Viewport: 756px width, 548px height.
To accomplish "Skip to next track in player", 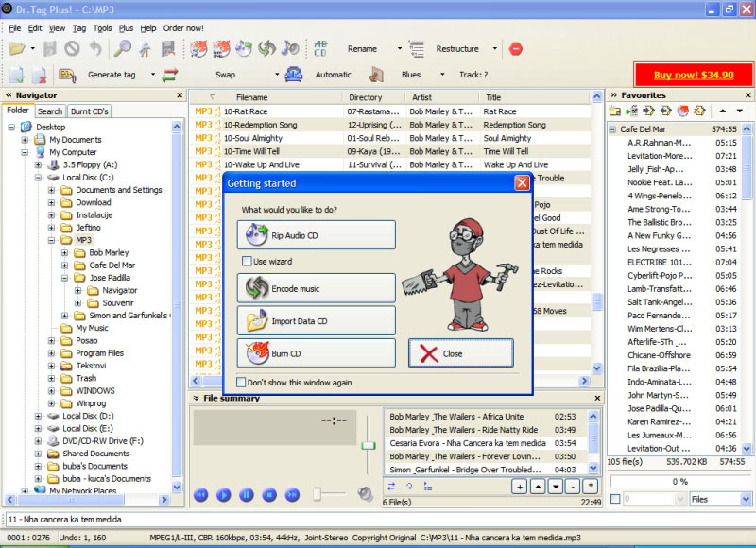I will click(x=292, y=494).
